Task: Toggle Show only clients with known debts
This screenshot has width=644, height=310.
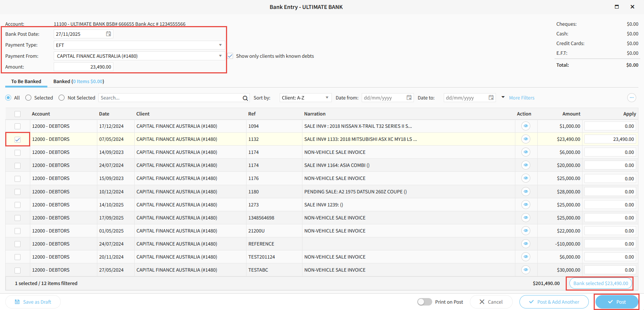Action: 230,56
